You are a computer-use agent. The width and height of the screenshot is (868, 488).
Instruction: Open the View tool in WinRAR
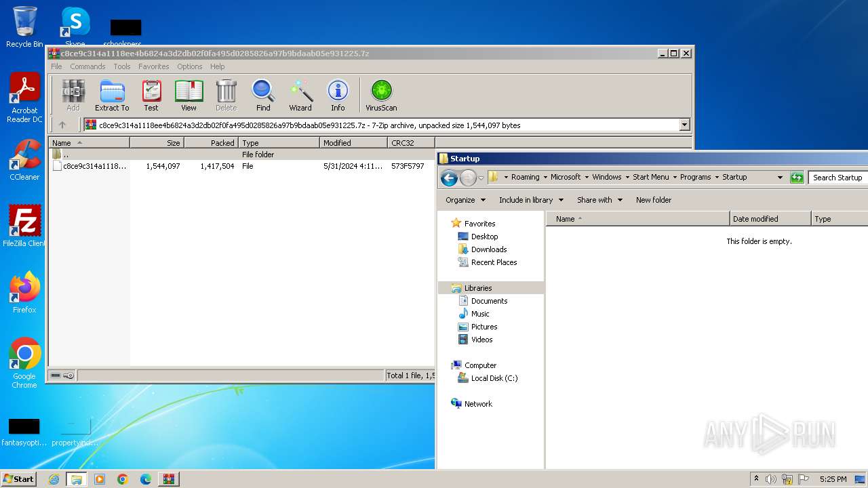[x=189, y=96]
